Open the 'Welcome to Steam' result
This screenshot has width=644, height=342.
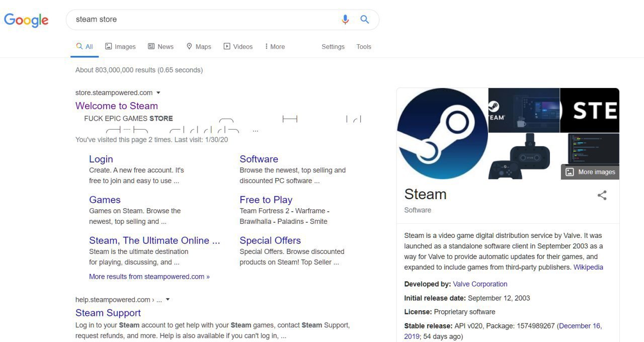coord(117,106)
